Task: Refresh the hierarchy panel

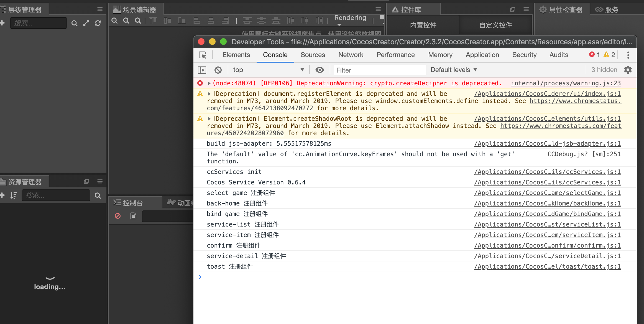Action: 98,23
